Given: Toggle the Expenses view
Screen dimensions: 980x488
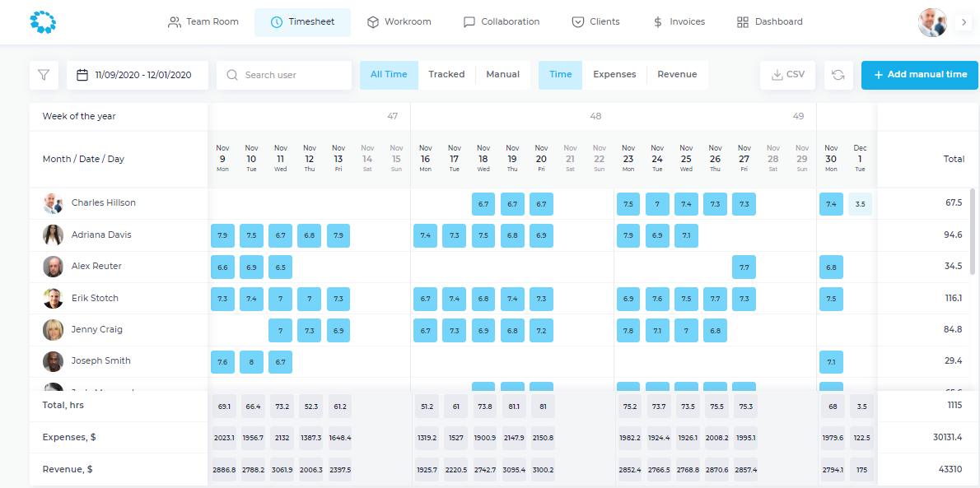Looking at the screenshot, I should 614,75.
